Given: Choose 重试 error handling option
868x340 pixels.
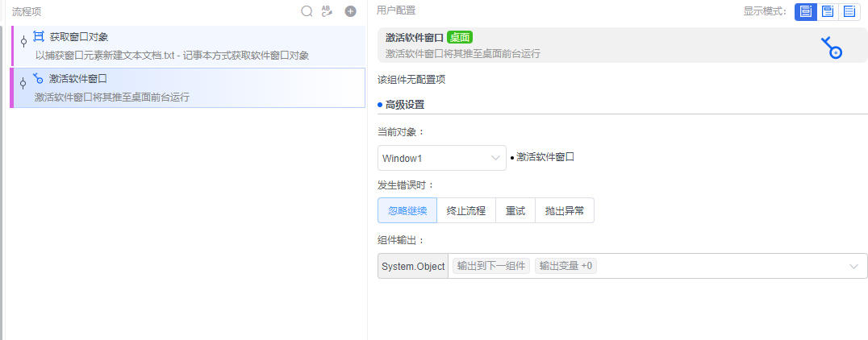Looking at the screenshot, I should 515,210.
